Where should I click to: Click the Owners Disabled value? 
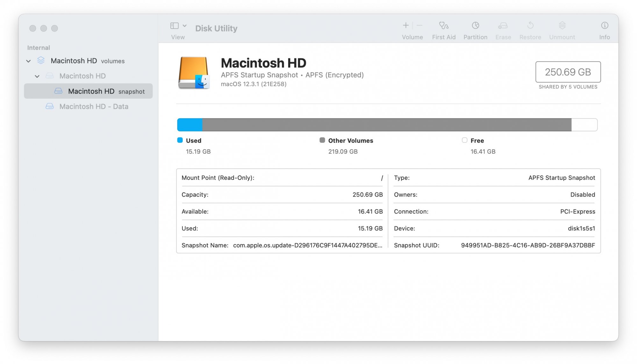tap(583, 195)
